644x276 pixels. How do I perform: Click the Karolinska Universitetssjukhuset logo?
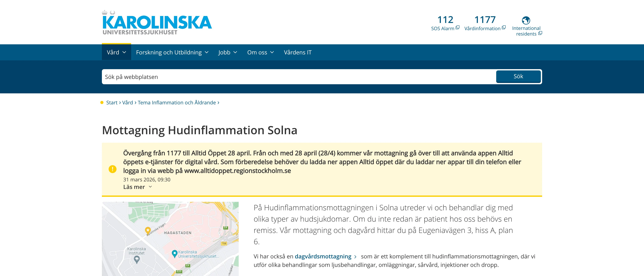click(x=157, y=22)
